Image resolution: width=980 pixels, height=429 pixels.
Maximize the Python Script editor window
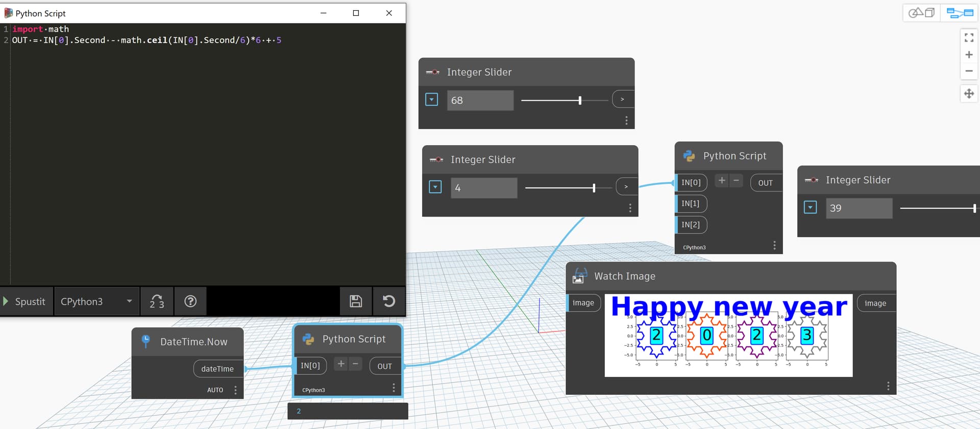[x=356, y=13]
